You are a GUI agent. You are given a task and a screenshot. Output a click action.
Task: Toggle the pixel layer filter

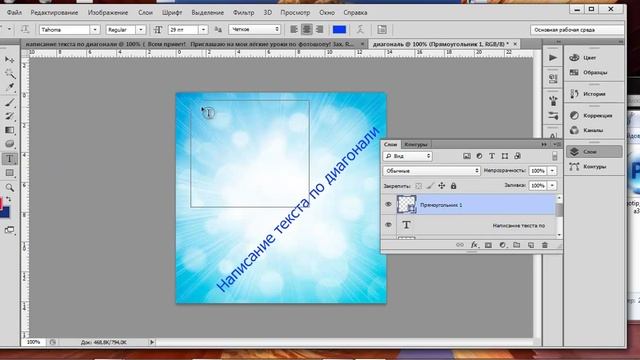pyautogui.click(x=467, y=156)
